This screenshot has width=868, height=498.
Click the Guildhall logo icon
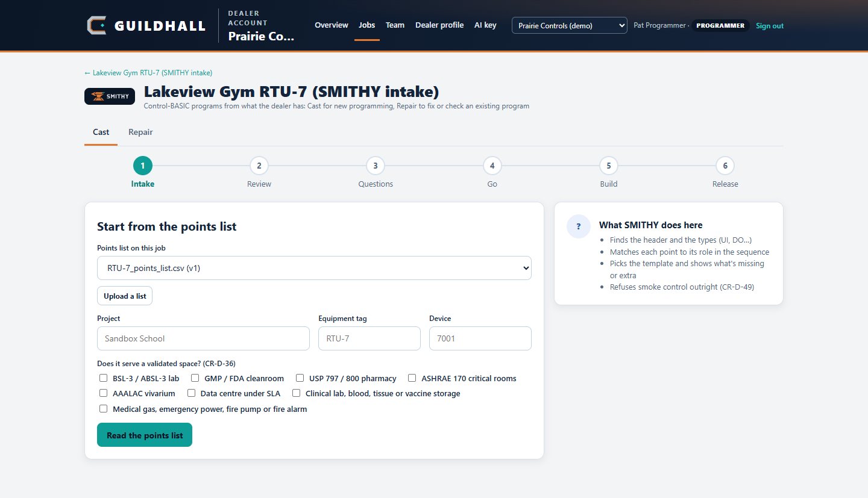(x=96, y=25)
